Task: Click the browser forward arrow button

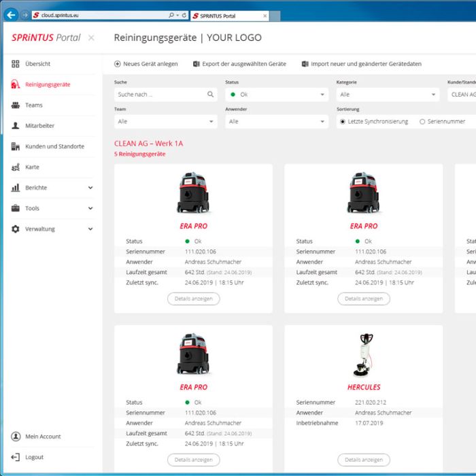Action: point(25,15)
